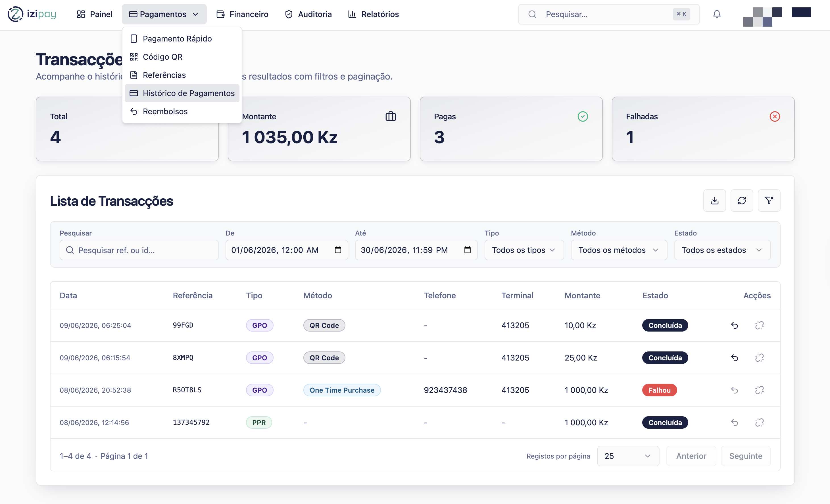Click the Total card showing 4

pos(127,129)
